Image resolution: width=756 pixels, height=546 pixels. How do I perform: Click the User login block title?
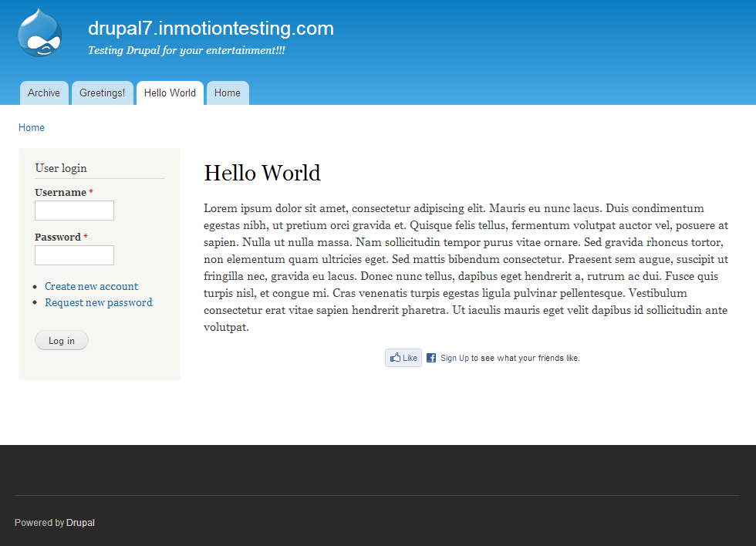(x=61, y=168)
